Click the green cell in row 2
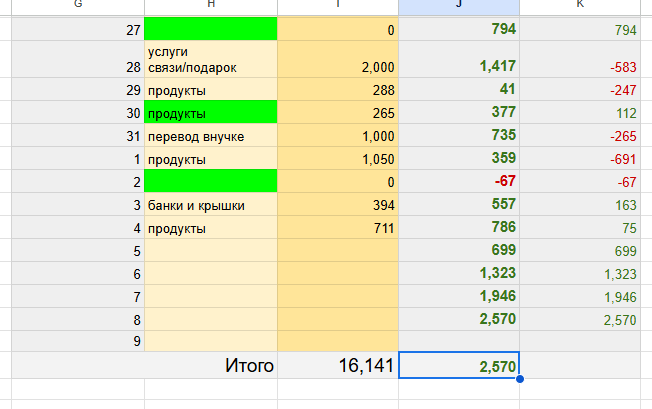 click(211, 181)
